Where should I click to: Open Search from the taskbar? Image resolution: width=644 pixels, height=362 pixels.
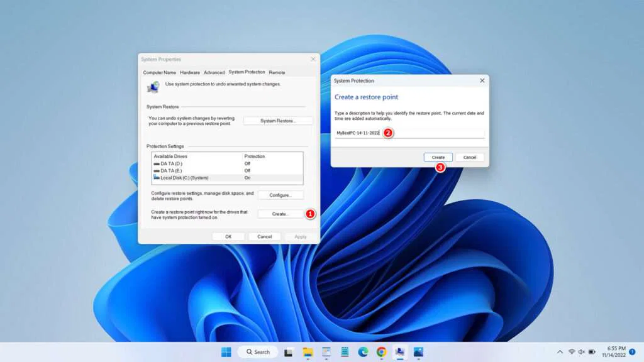(x=258, y=352)
